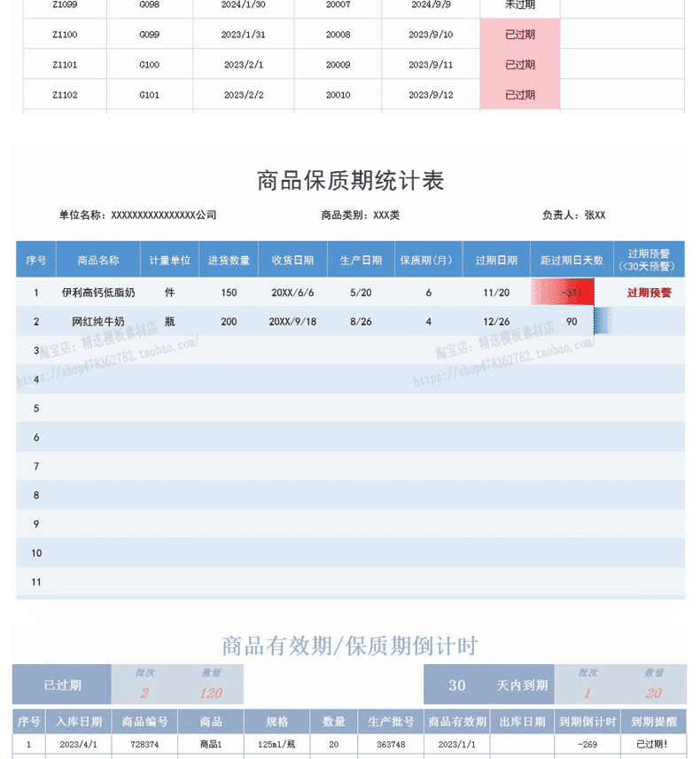Click the 天内到期 label
This screenshot has height=759, width=700.
(x=522, y=685)
